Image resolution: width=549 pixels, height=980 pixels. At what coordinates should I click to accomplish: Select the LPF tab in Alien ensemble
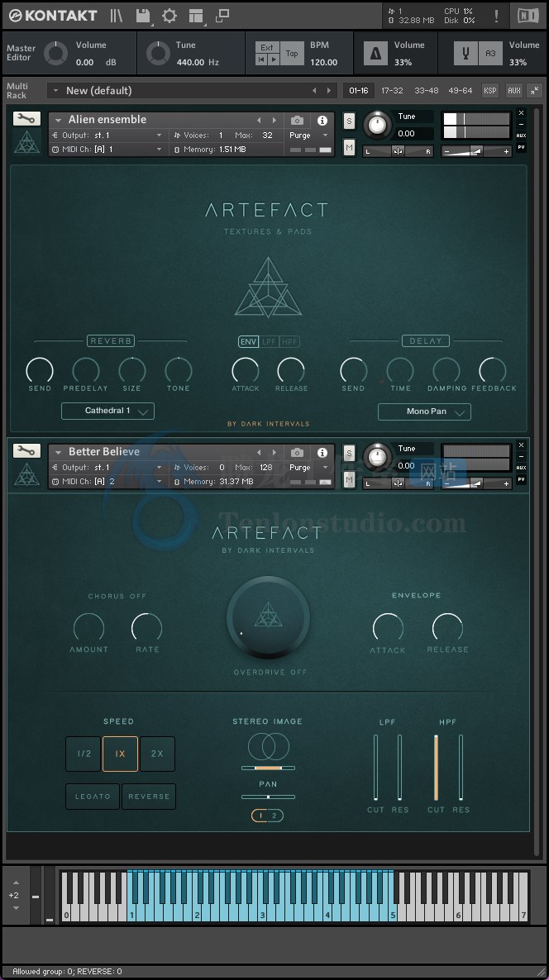(270, 341)
